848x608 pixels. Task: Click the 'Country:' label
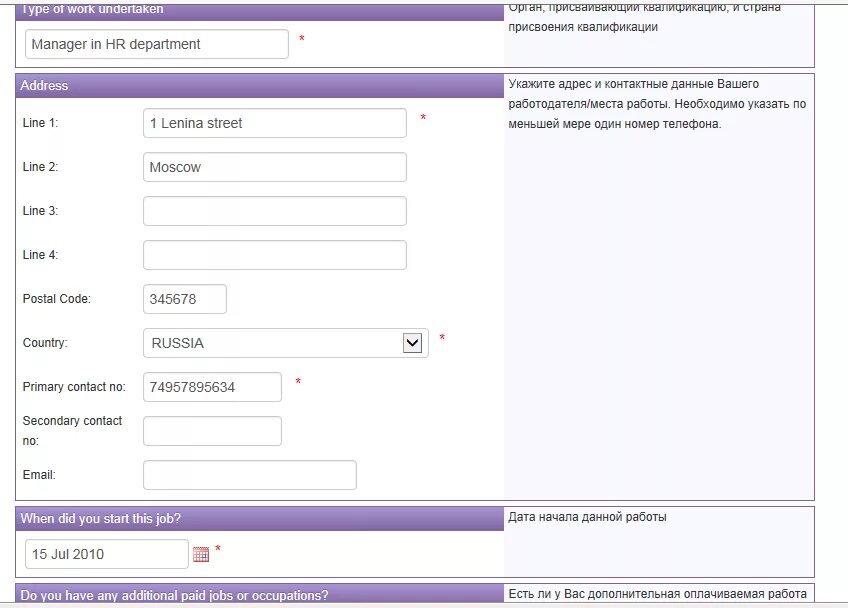click(45, 342)
